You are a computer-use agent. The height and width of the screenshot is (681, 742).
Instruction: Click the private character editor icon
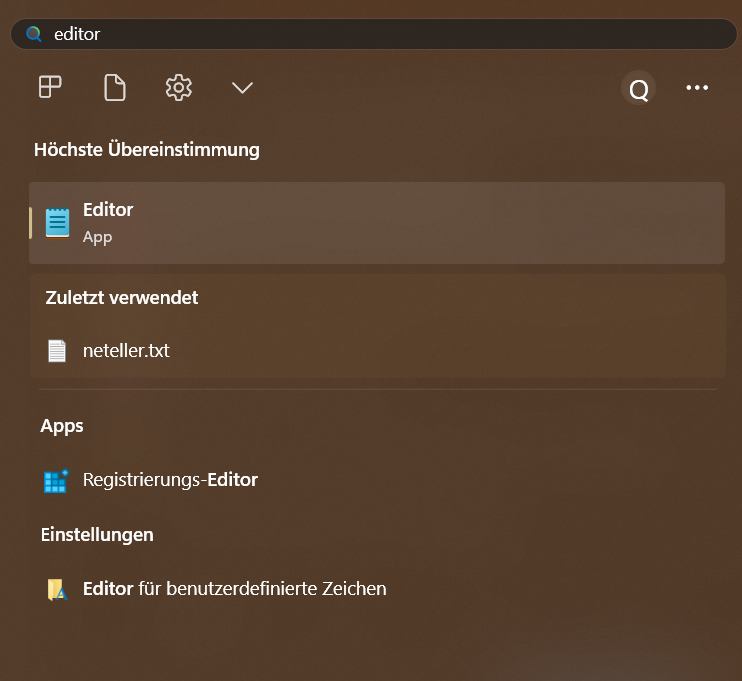coord(57,590)
